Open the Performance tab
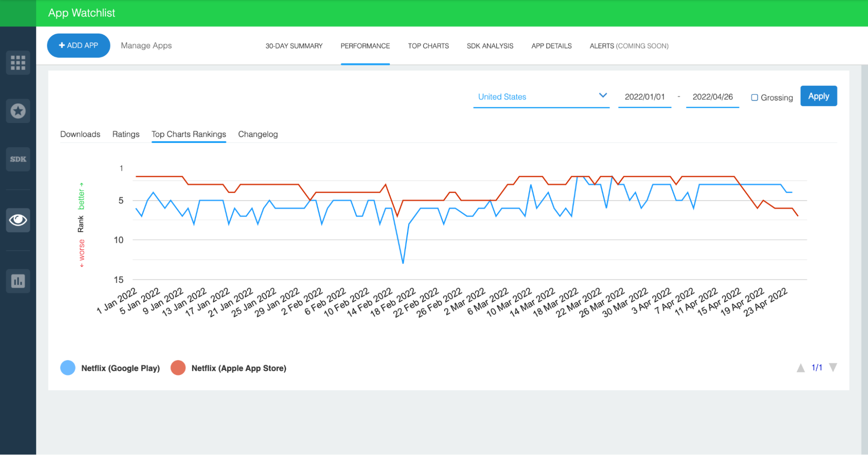This screenshot has height=455, width=868. (x=365, y=46)
